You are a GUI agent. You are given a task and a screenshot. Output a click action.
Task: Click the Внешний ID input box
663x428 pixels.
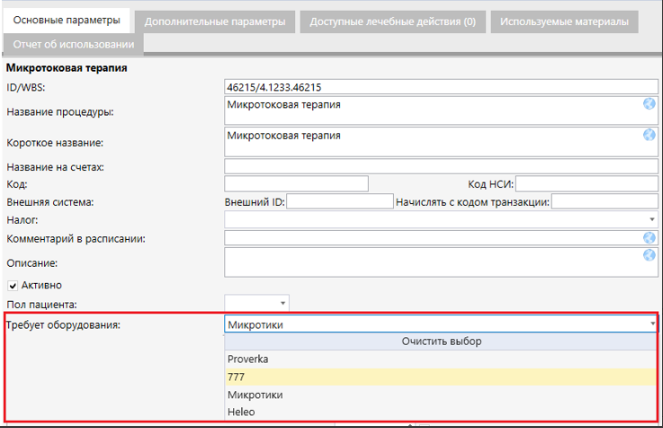coord(339,201)
